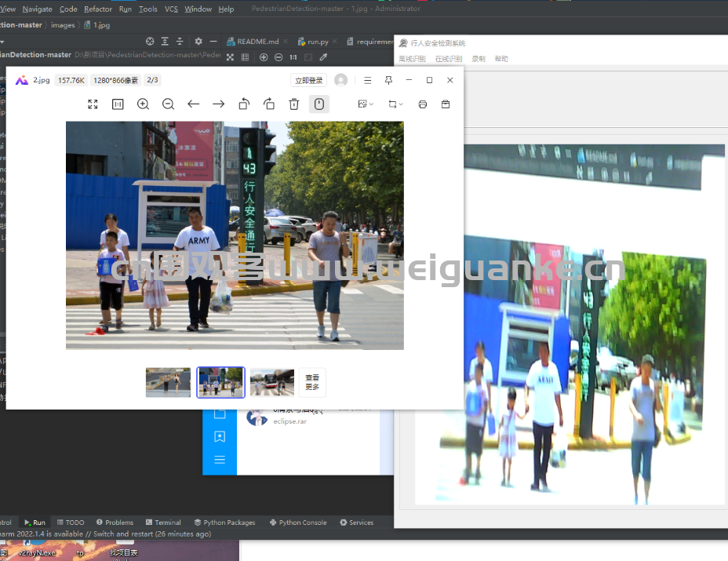Open the crop tool dropdown
This screenshot has height=561, width=728.
tap(395, 104)
